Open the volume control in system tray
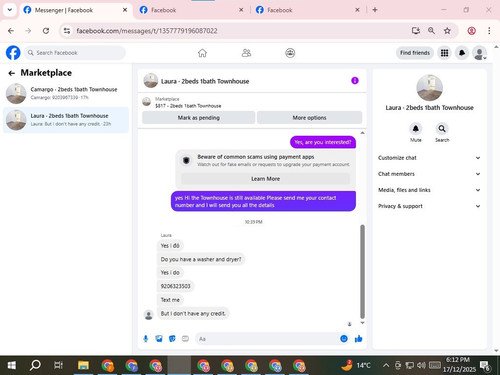This screenshot has width=500, height=375. [x=421, y=365]
